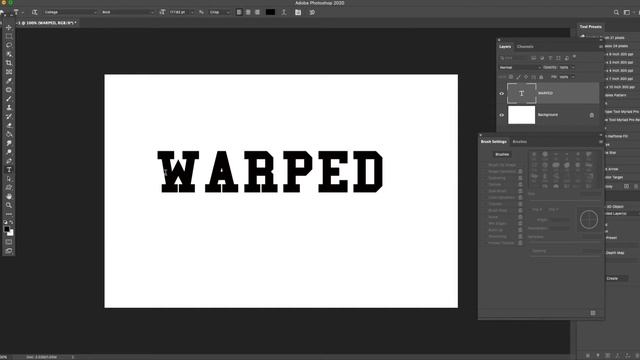Open the Edit Toolbar ellipsis button
The width and height of the screenshot is (640, 360).
tap(9, 214)
